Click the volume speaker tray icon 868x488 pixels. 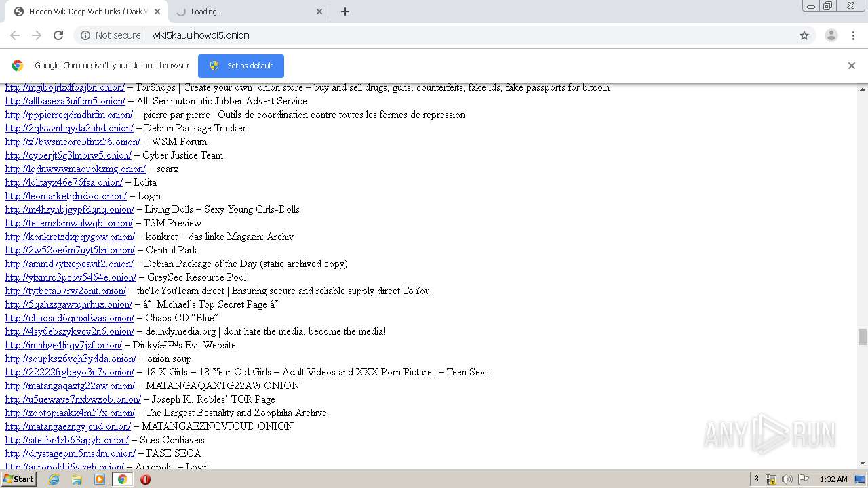pyautogui.click(x=787, y=479)
